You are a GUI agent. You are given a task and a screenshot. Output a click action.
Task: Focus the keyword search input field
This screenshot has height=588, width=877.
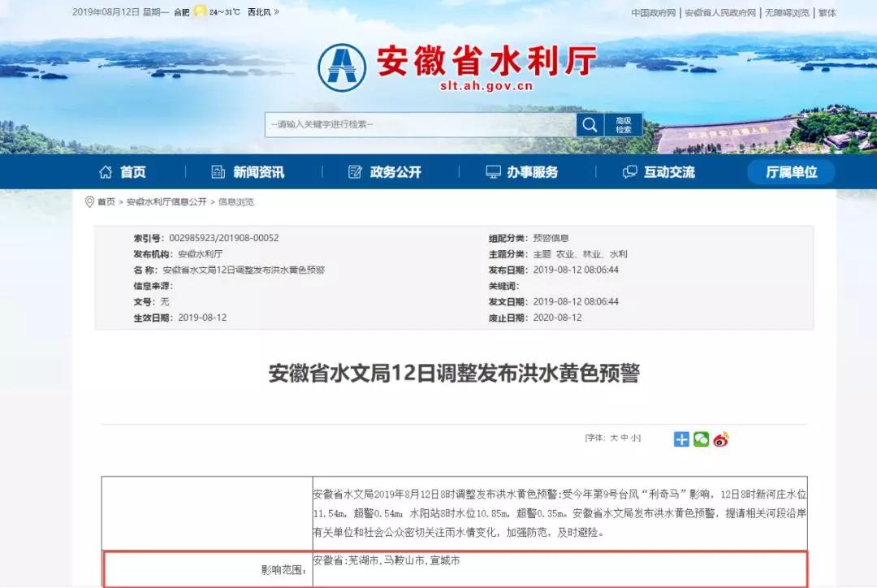click(421, 125)
